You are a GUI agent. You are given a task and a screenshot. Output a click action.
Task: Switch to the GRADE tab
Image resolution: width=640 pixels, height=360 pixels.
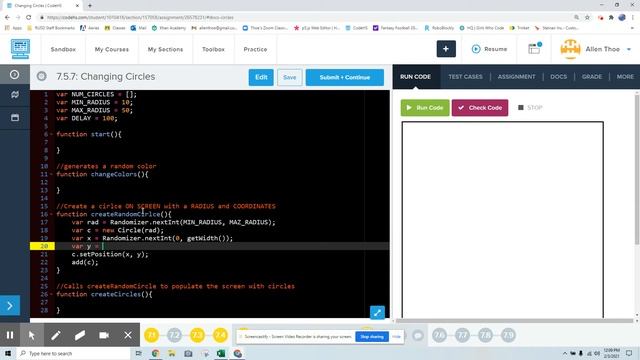(x=592, y=76)
